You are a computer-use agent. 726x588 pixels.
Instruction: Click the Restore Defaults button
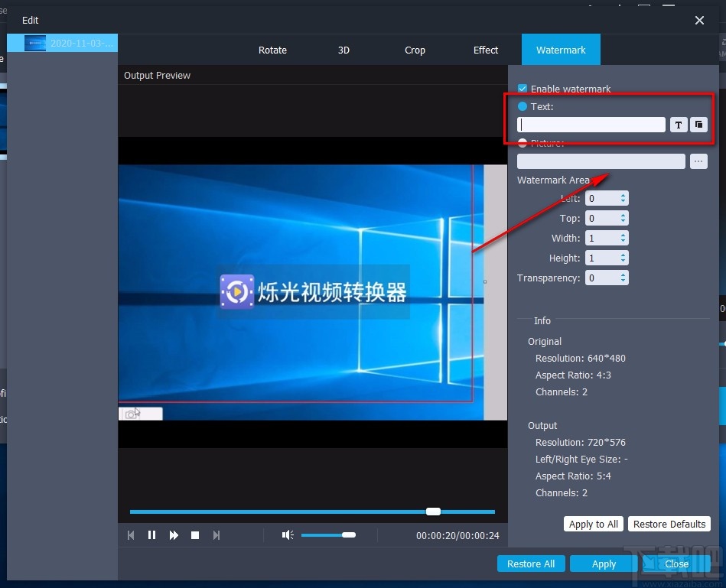coord(669,524)
